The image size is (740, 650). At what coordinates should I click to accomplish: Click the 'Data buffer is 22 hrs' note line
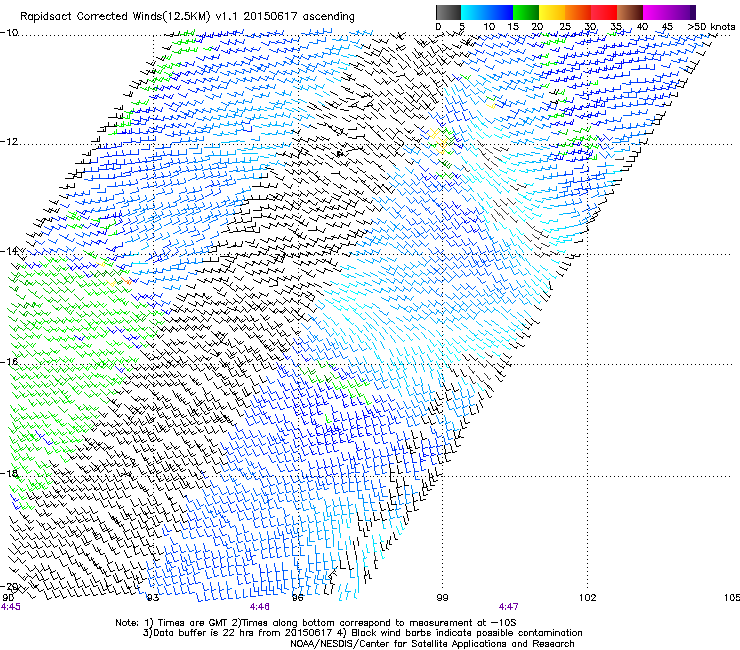tap(362, 633)
